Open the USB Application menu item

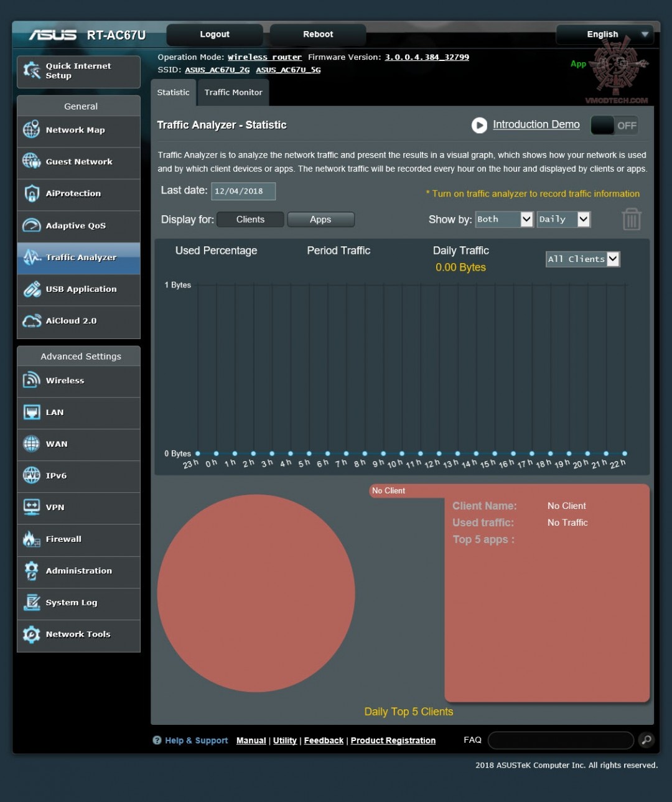coord(78,289)
